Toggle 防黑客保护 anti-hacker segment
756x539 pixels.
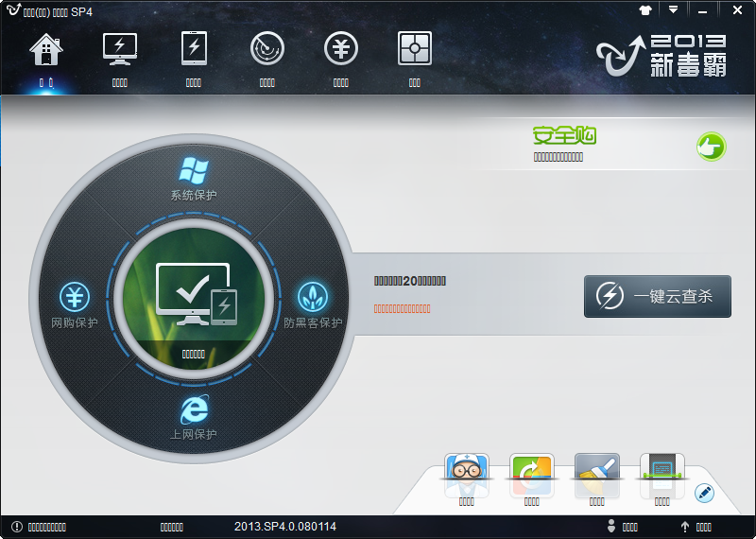click(x=313, y=306)
